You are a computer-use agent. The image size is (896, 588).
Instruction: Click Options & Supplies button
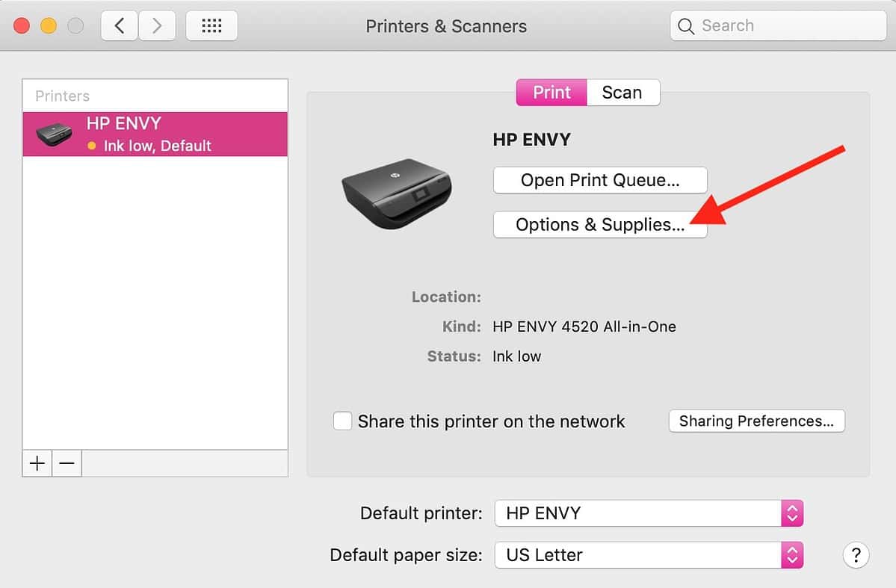pos(599,225)
